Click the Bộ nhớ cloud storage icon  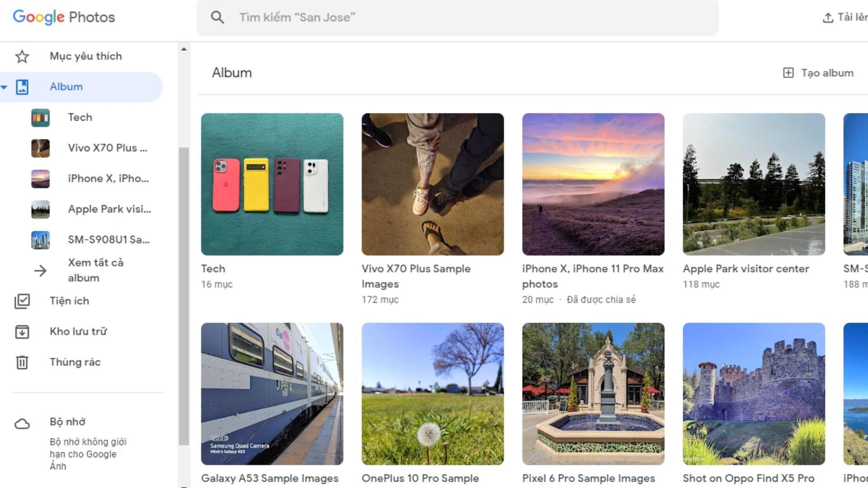pos(22,423)
